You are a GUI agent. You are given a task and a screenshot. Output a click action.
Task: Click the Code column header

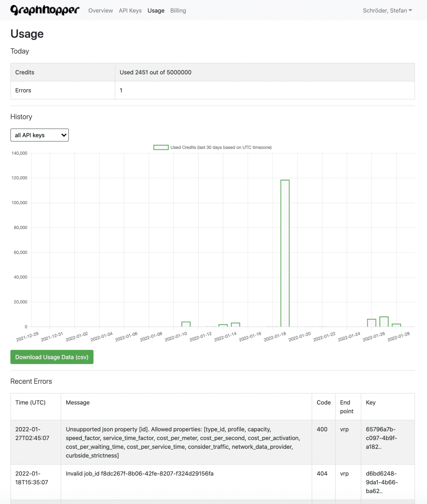coord(323,402)
